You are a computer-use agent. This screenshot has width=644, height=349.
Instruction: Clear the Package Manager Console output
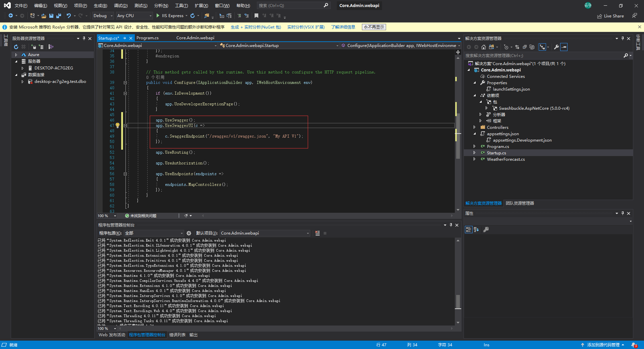tap(317, 233)
